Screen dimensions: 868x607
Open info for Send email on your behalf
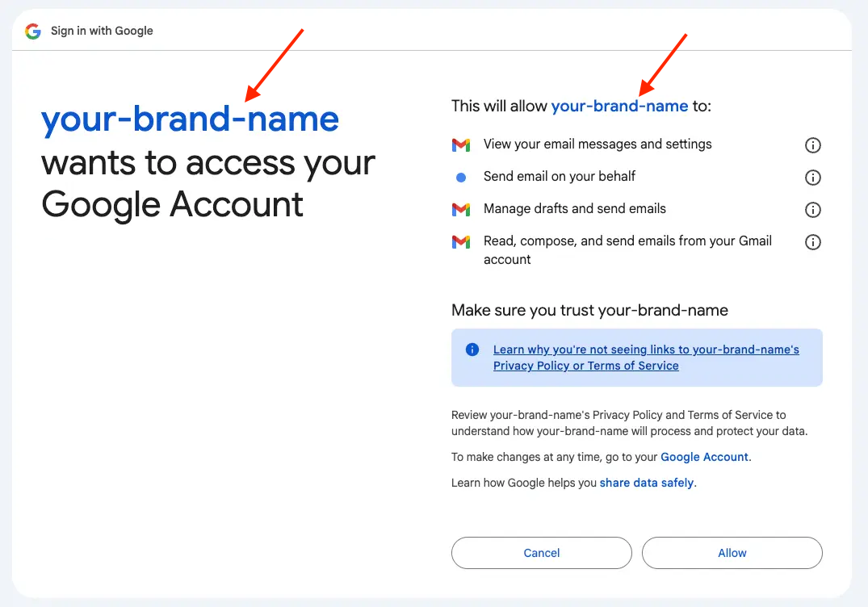point(812,178)
